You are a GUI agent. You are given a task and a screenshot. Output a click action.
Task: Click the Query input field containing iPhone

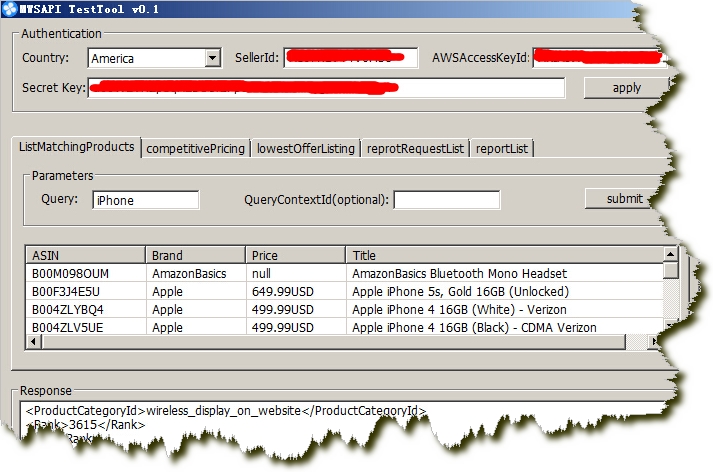[146, 200]
